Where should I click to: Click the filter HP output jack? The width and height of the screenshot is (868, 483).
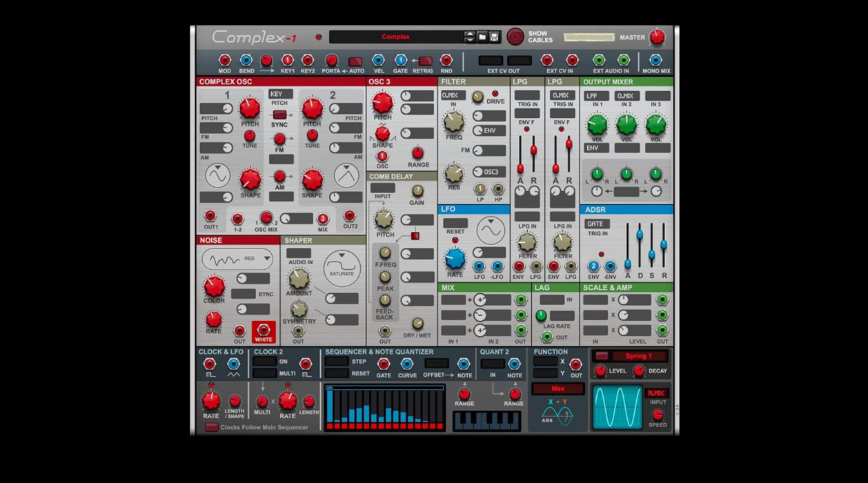click(498, 189)
